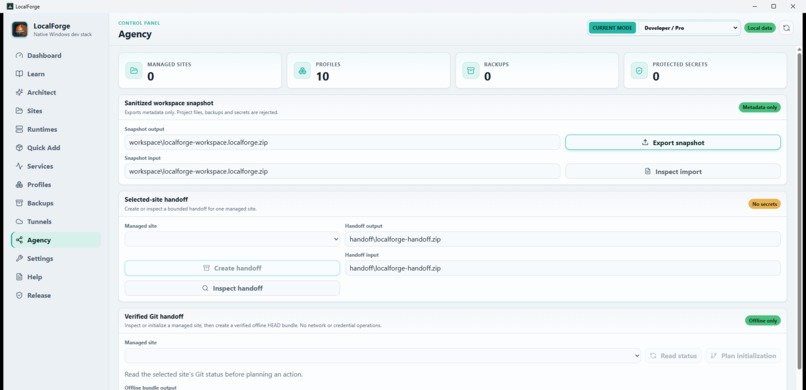Click the Read status button

coord(673,356)
